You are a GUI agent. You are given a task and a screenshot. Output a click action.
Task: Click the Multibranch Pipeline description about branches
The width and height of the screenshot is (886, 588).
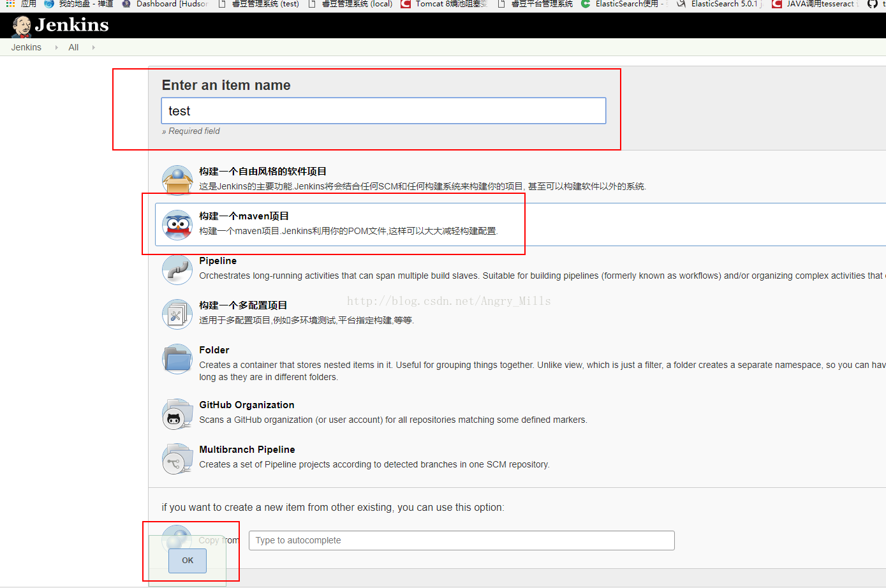(x=374, y=464)
